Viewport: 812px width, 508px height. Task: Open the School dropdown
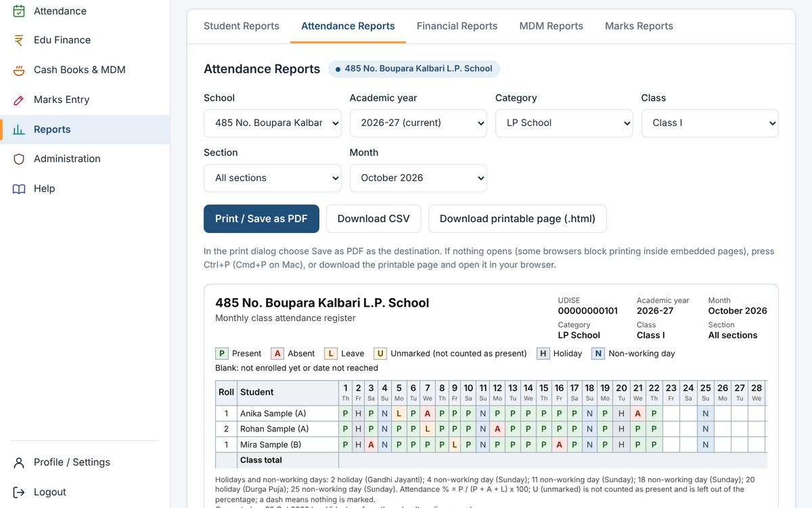273,123
